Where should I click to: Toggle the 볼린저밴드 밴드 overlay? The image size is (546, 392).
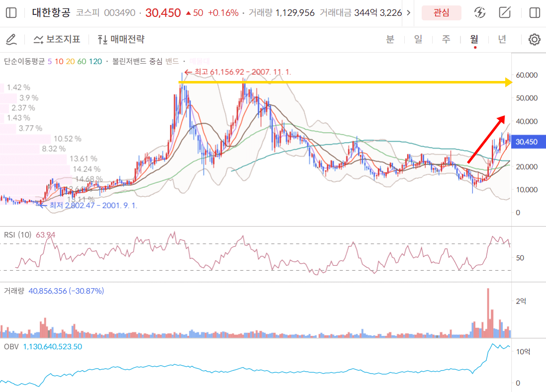coord(172,62)
